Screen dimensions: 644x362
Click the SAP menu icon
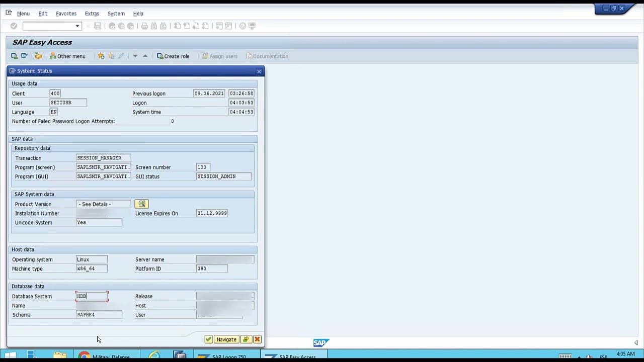[24, 56]
